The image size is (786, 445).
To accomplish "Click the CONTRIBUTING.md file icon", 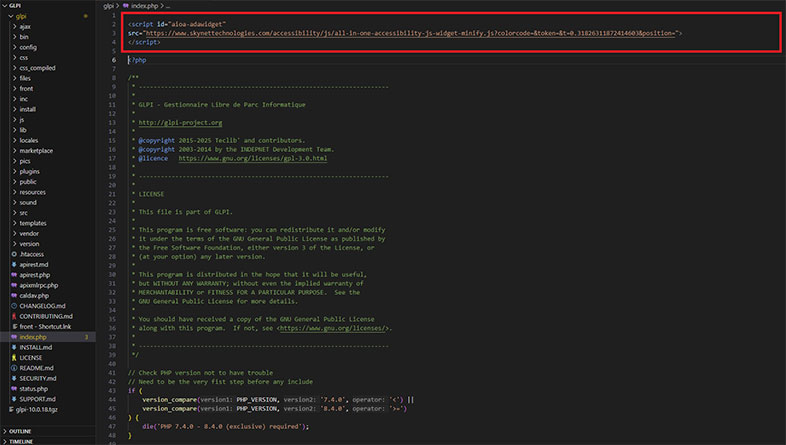I will coord(14,316).
